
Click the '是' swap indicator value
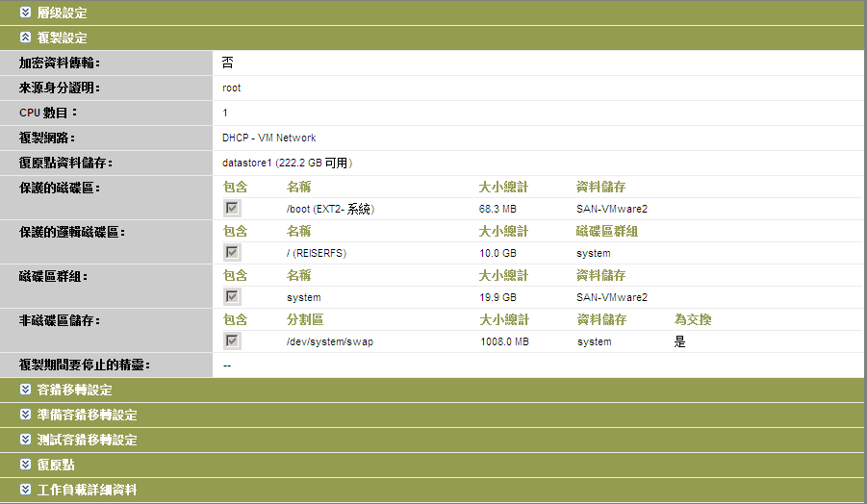[x=680, y=341]
